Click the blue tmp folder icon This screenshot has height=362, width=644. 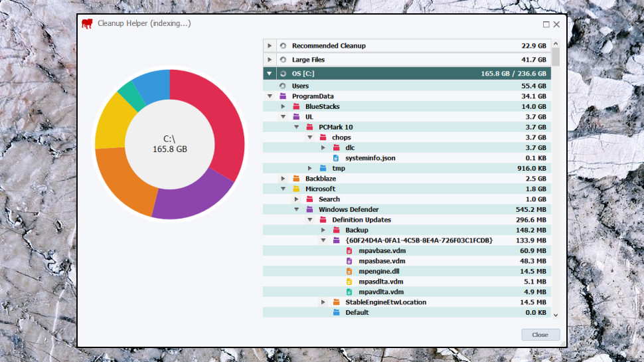323,168
